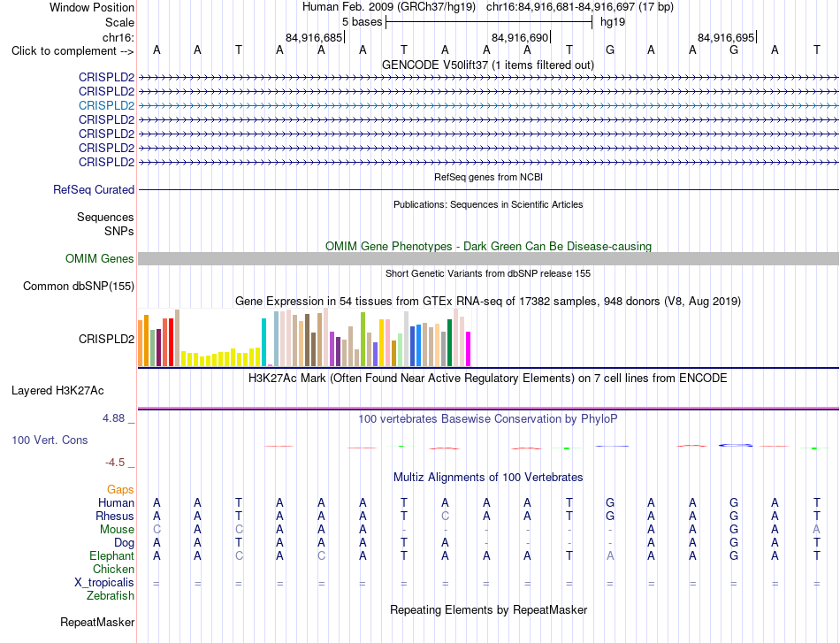Click the GENCODE V50lift37 track title
840x643 pixels.
pyautogui.click(x=488, y=65)
